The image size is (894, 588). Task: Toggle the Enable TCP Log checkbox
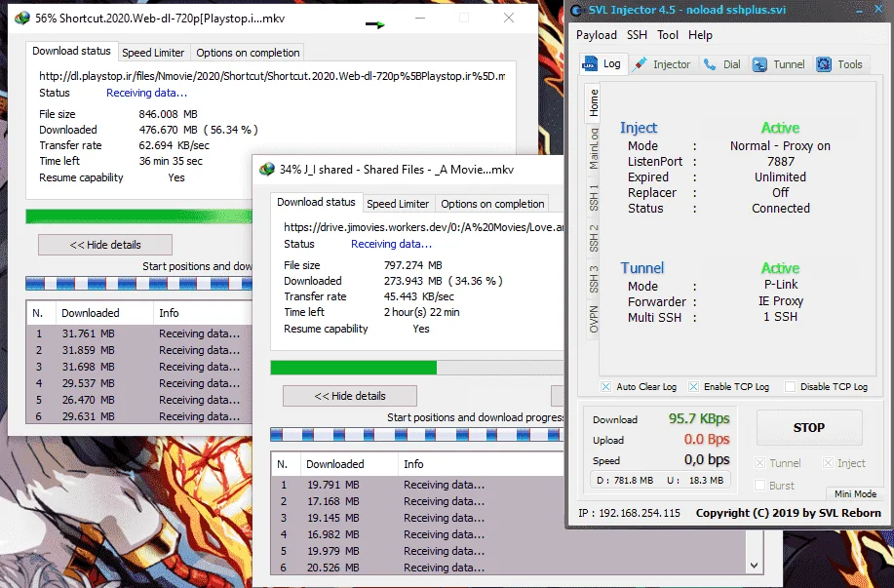[693, 387]
